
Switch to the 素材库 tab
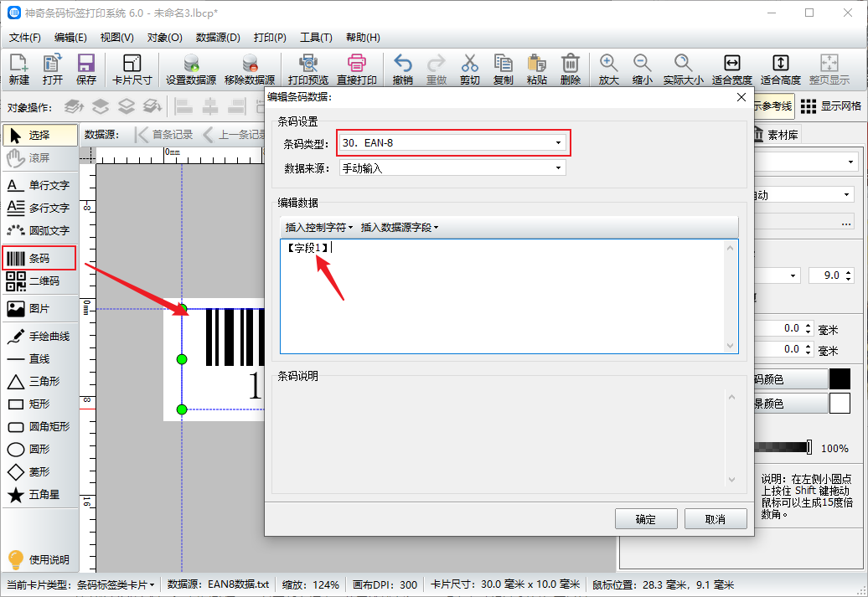click(778, 135)
